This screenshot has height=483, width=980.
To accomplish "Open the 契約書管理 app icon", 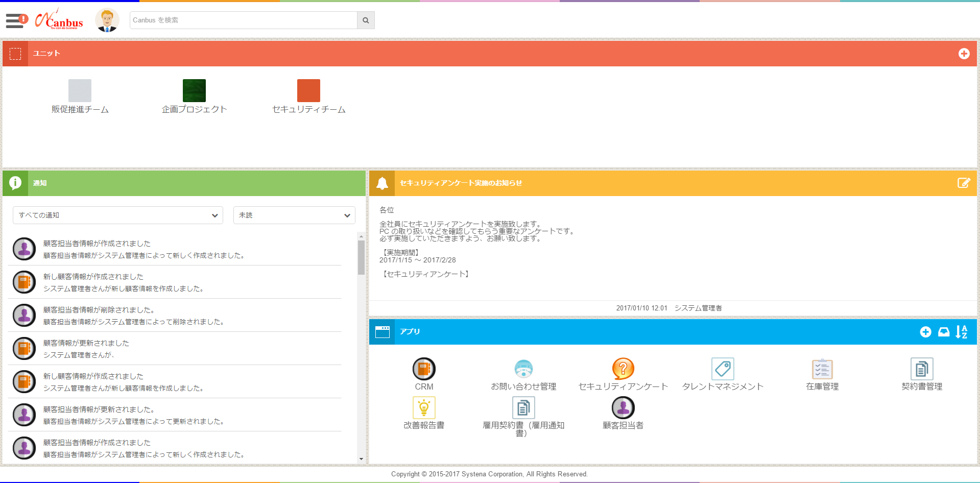I will (x=921, y=369).
